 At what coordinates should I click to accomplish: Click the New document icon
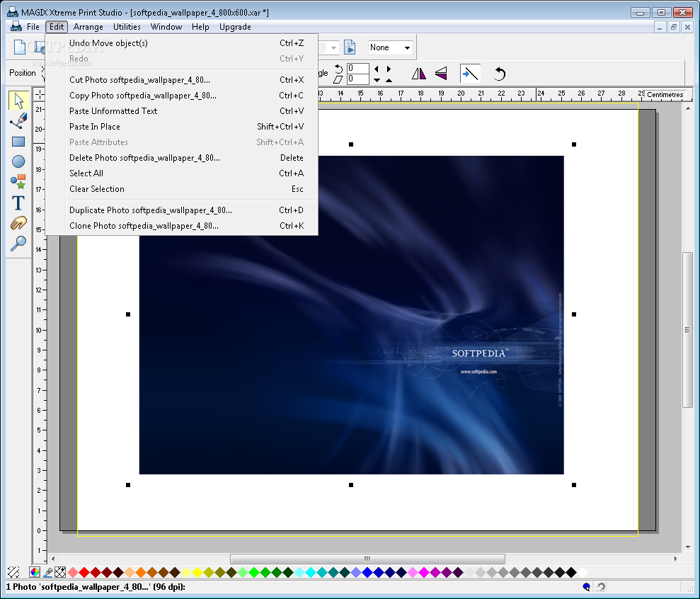(20, 47)
